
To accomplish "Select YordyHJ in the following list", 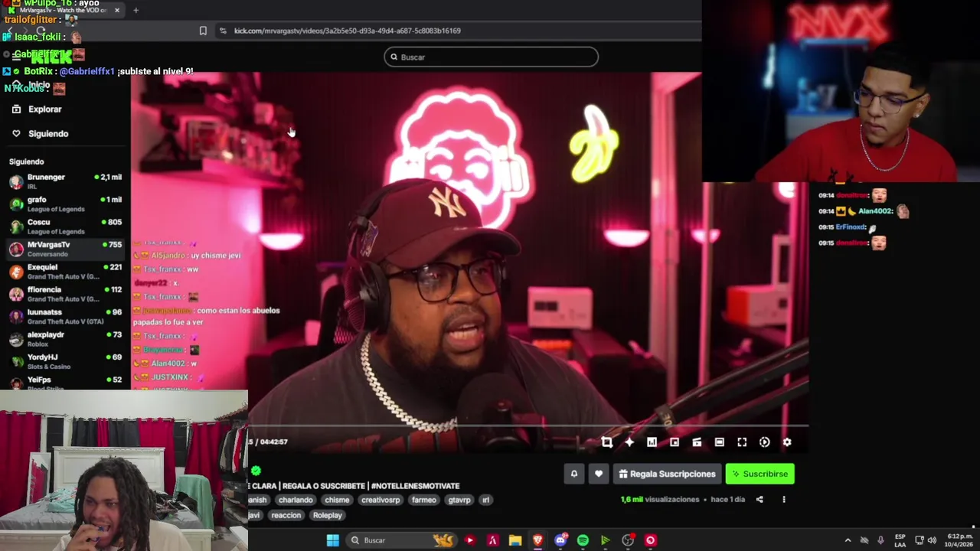I will [65, 361].
